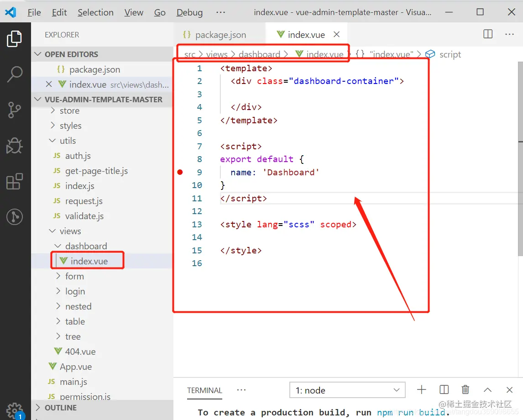Click the 'views' breadcrumb
This screenshot has width=523, height=420.
point(217,54)
